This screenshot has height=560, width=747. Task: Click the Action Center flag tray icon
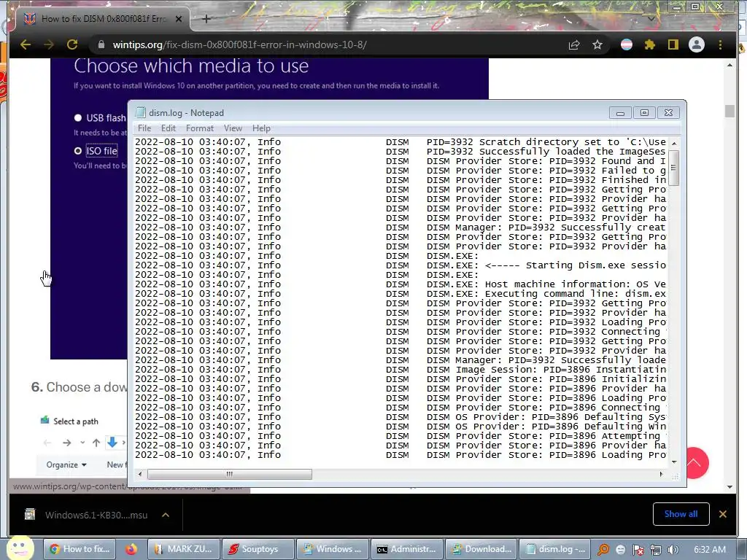[638, 550]
